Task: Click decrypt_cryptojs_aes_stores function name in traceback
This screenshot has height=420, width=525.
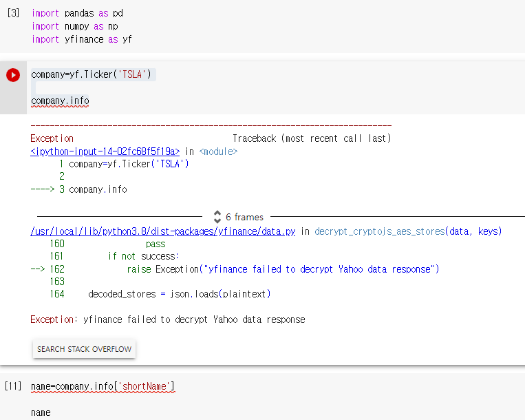Action: (380, 231)
